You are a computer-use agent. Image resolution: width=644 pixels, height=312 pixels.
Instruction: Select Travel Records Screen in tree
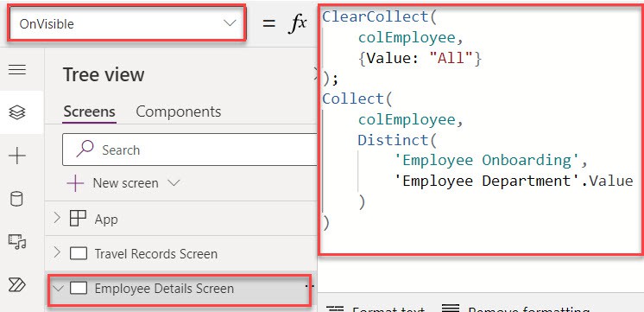pyautogui.click(x=156, y=253)
